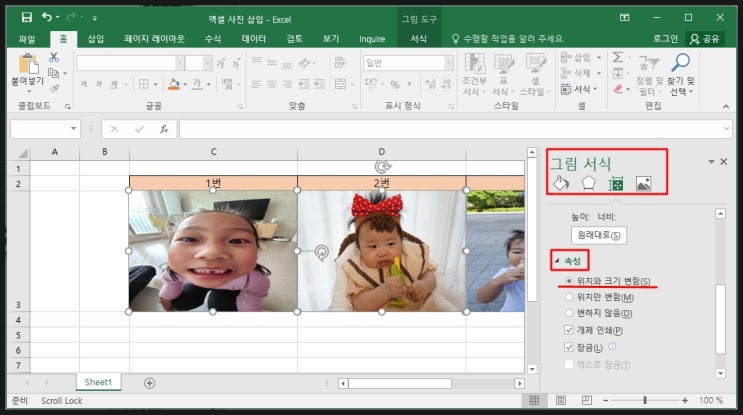Screen dimensions: 743x415
Task: Open the Picture icon tab in Format Picture
Action: click(644, 184)
